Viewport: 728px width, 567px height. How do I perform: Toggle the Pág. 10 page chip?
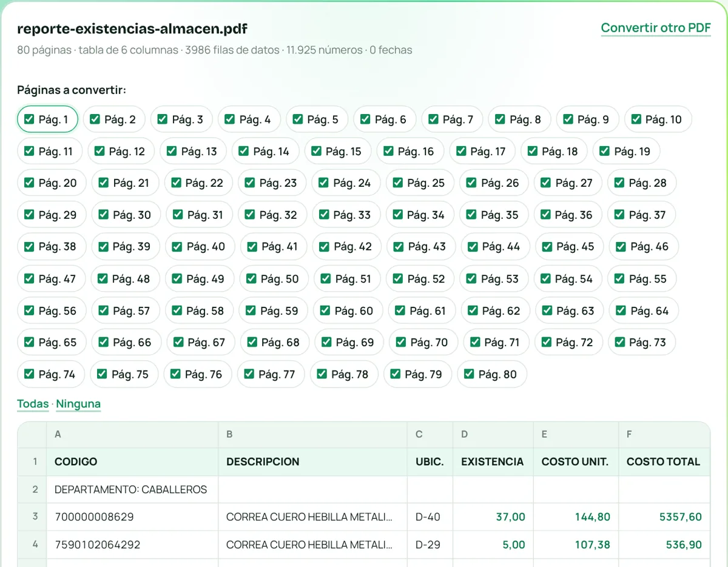[658, 119]
